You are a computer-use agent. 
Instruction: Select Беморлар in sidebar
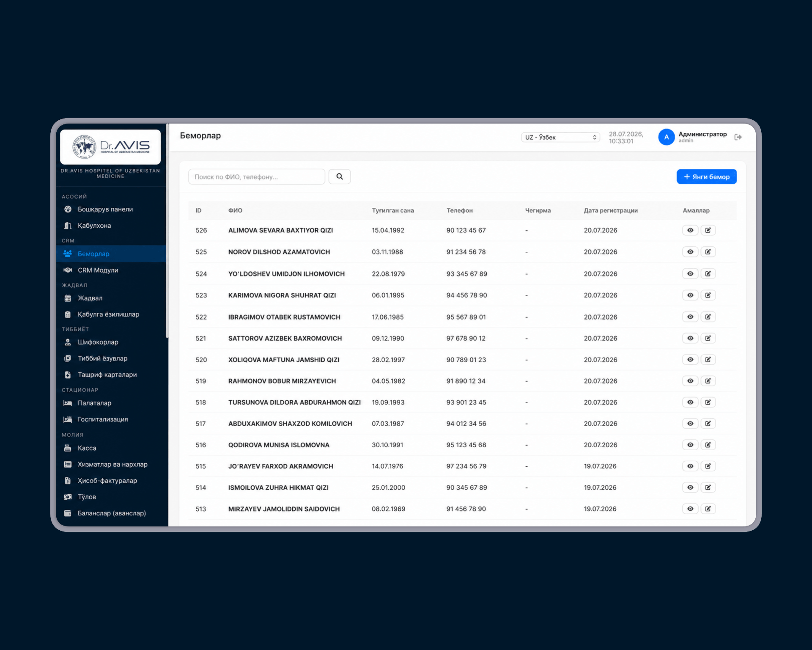click(111, 253)
